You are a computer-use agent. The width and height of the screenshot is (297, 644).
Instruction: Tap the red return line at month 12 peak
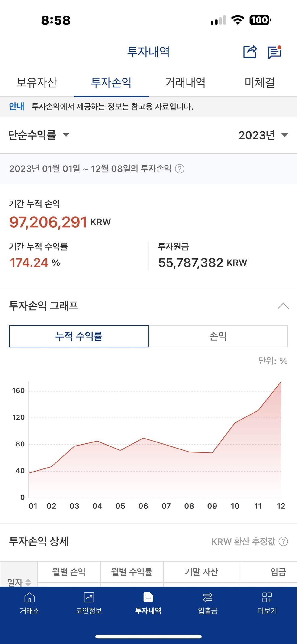tap(281, 382)
